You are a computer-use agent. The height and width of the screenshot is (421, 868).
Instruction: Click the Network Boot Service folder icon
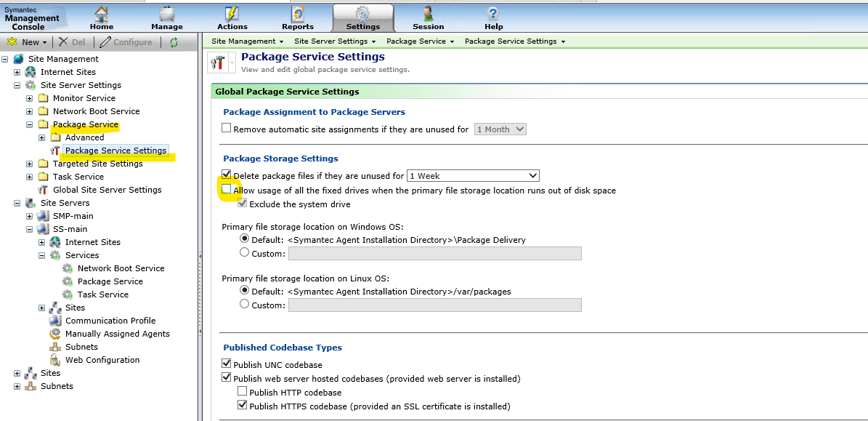tap(43, 111)
